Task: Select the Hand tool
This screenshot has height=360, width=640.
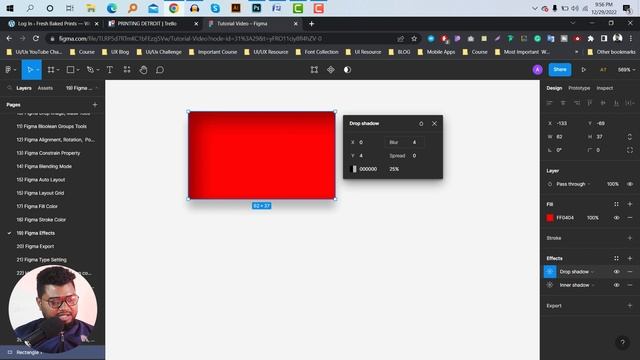Action: point(143,70)
